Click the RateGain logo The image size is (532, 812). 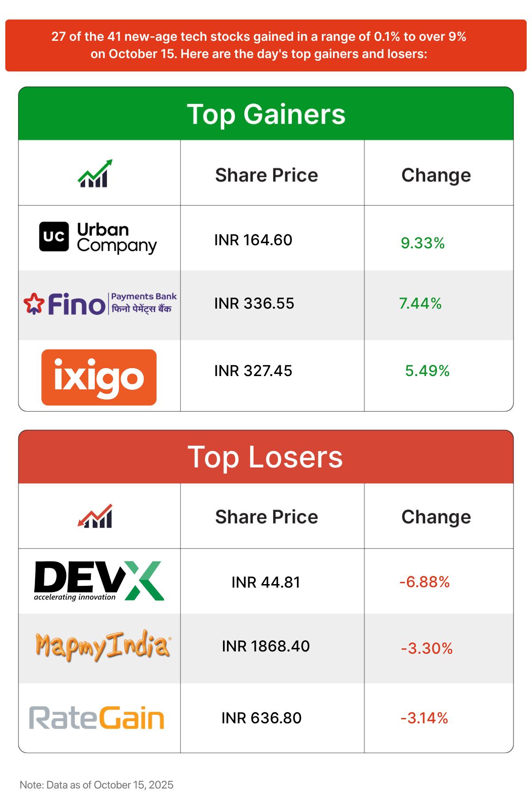point(97,718)
